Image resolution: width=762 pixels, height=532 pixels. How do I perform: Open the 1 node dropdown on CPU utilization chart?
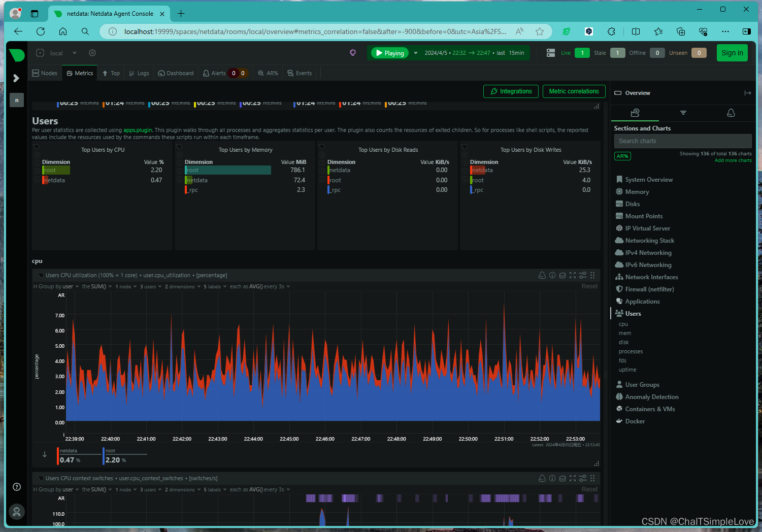[x=126, y=286]
